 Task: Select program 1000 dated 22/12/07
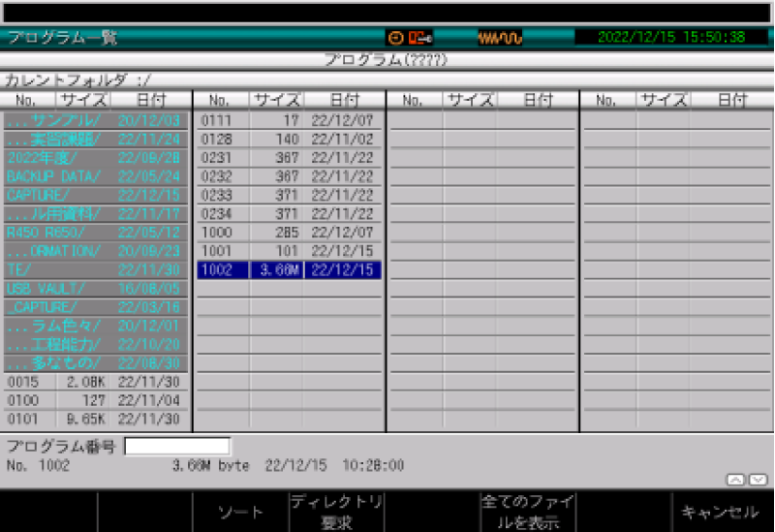tap(289, 233)
